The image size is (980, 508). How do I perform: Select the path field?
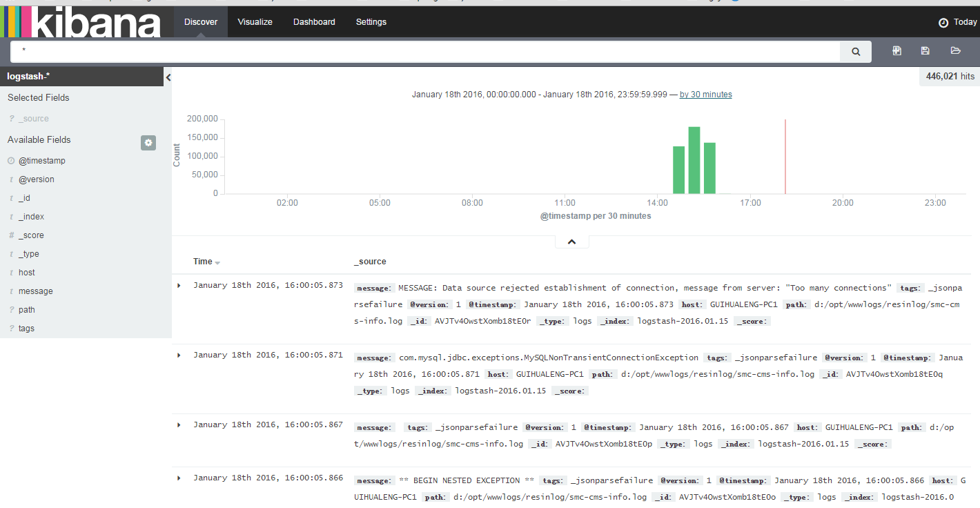pos(27,310)
